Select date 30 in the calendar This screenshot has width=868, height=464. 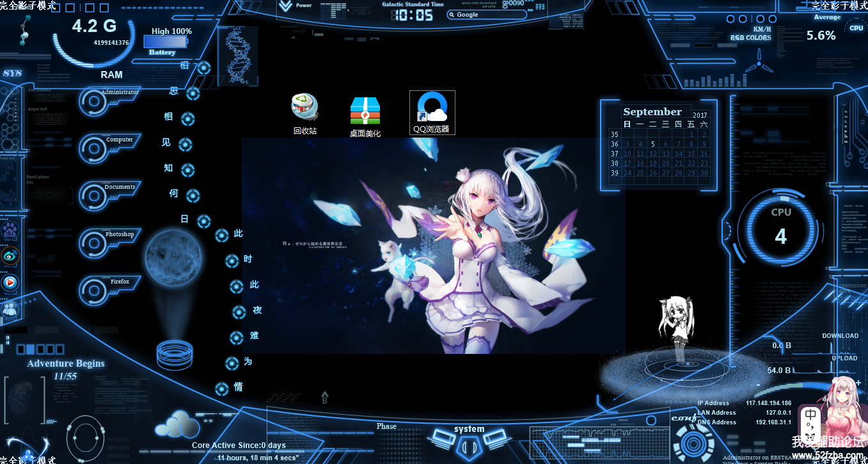click(704, 173)
